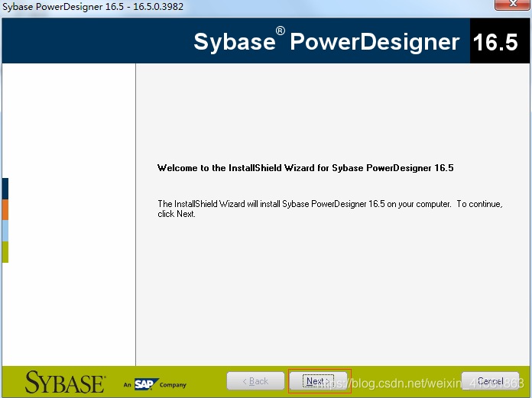Click the window title bar text

pyautogui.click(x=92, y=6)
